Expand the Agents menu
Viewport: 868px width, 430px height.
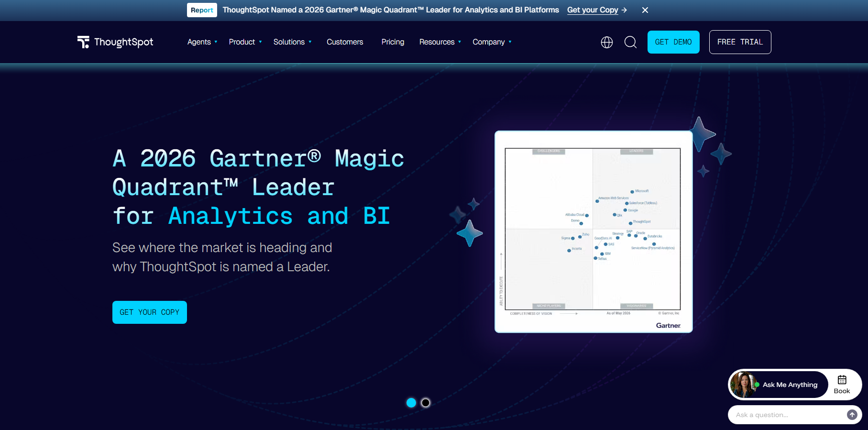[202, 42]
